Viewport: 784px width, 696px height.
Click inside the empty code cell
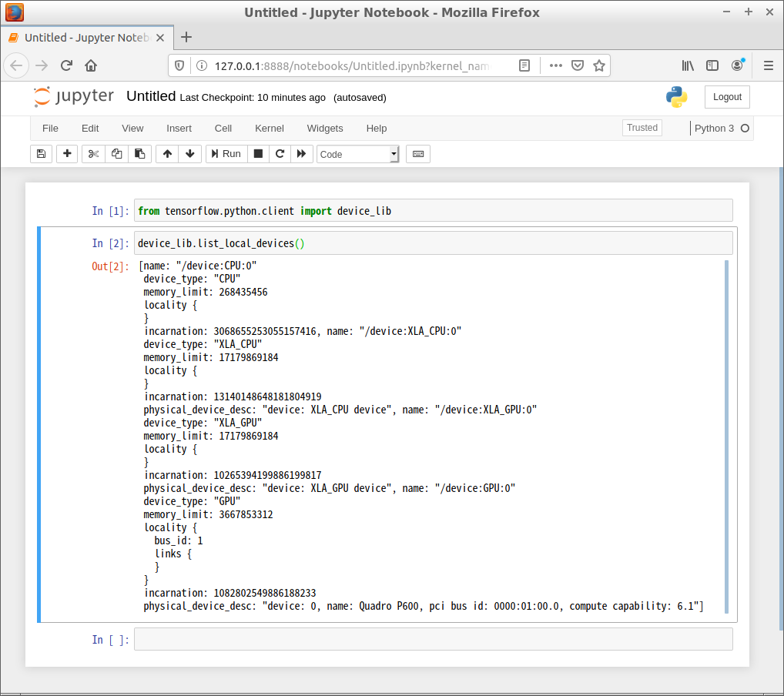pos(433,639)
